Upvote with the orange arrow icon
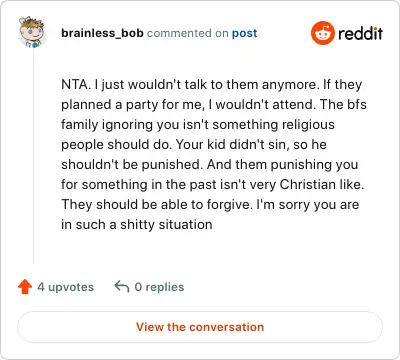Image resolution: width=400 pixels, height=360 pixels. pyautogui.click(x=25, y=287)
